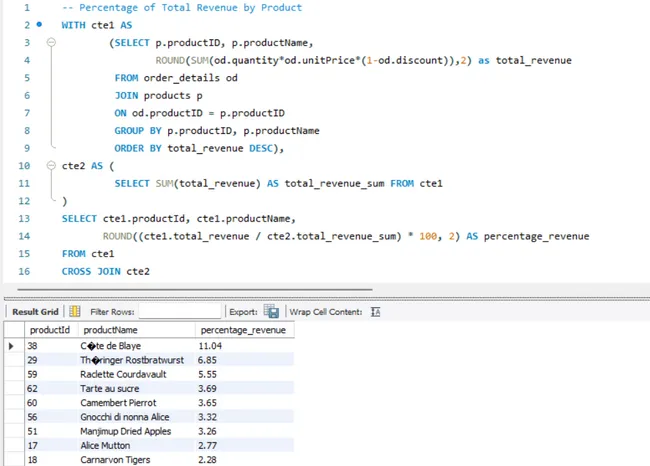Click 'percentage_revenue' alias on line 14

(536, 236)
